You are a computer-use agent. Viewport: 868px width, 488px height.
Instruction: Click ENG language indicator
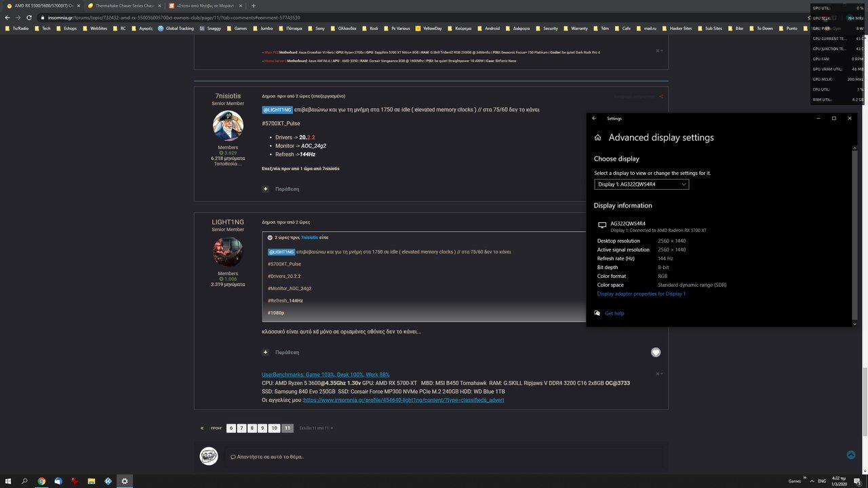[x=822, y=481]
